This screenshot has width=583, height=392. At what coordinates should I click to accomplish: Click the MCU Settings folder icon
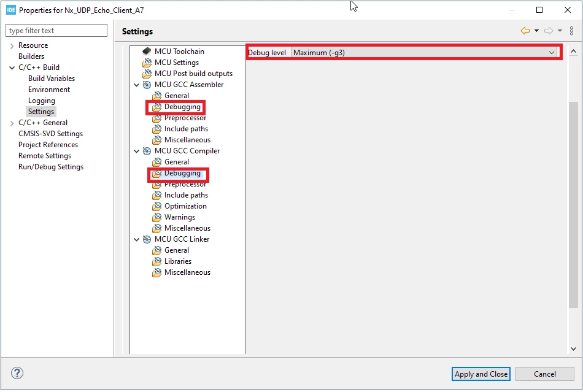click(x=147, y=63)
